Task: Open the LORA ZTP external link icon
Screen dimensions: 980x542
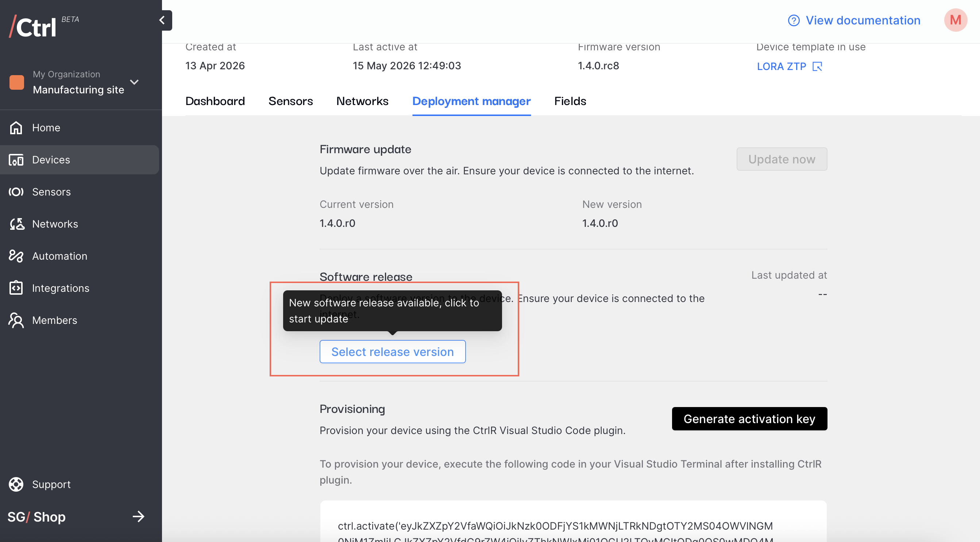Action: (x=817, y=66)
